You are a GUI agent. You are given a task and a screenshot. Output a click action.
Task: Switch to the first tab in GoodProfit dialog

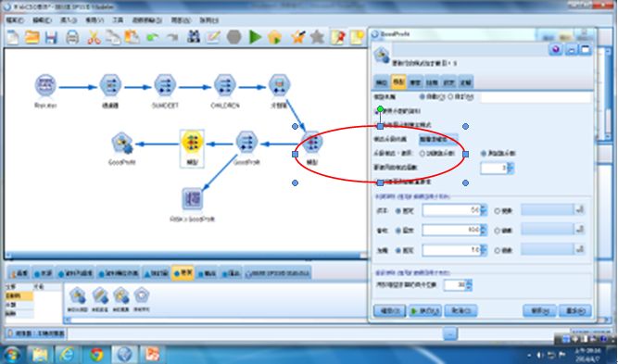pos(382,82)
